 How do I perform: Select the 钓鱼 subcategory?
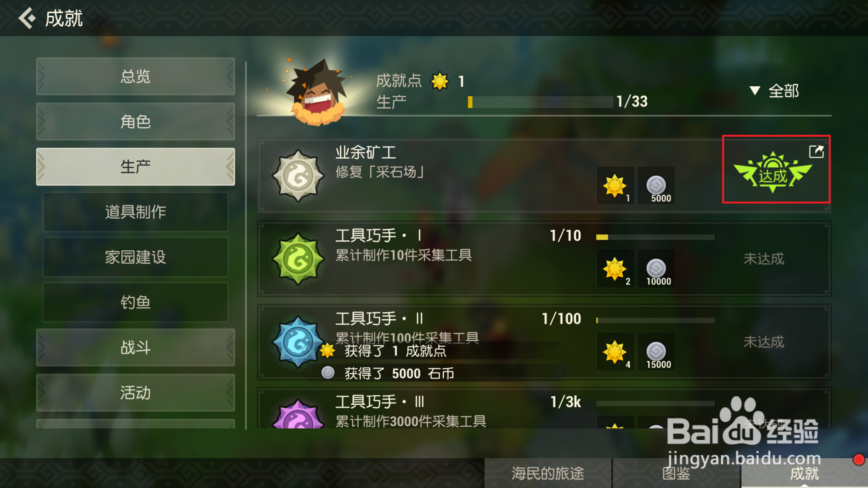(x=136, y=302)
